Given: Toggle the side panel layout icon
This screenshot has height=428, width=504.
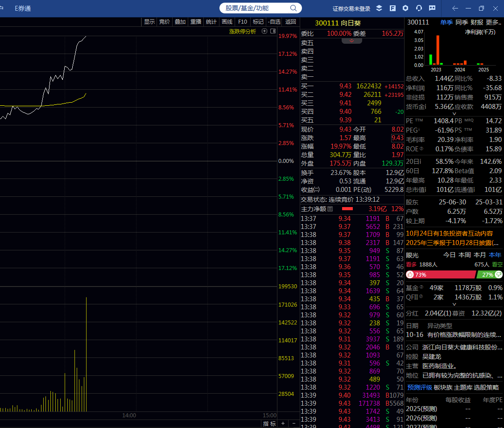Looking at the screenshot, I should 273,31.
